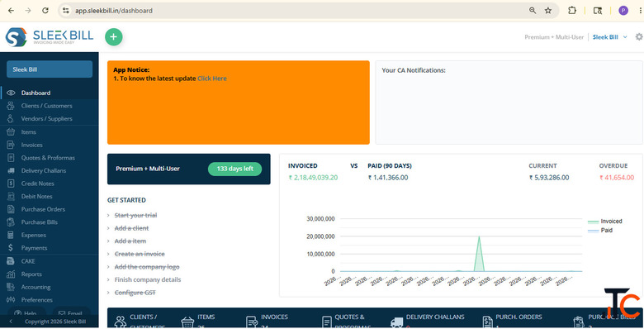644x329 pixels.
Task: Expand the Add a client step chevron
Action: pyautogui.click(x=108, y=228)
